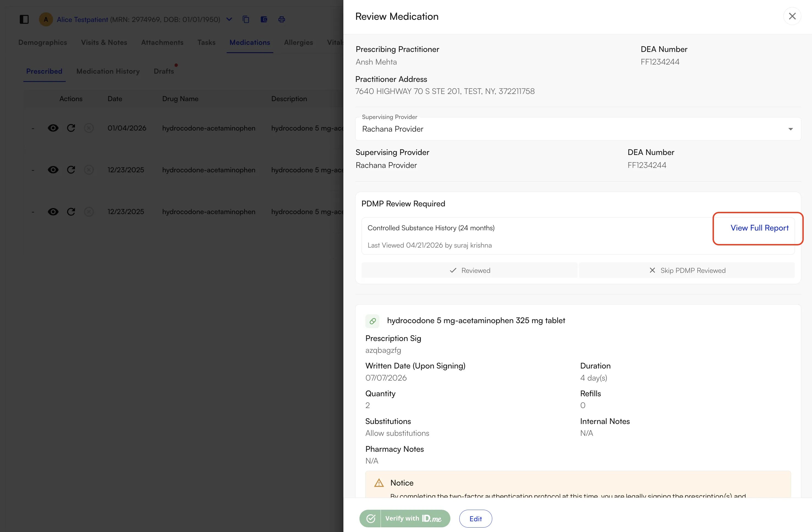Open View Full Report link
This screenshot has width=812, height=532.
point(759,228)
